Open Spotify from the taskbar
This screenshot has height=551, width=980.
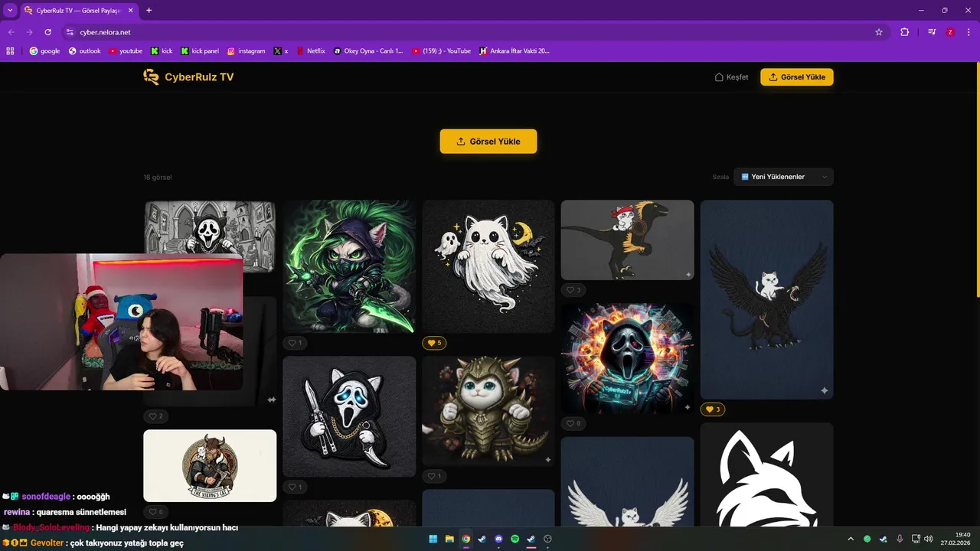tap(514, 539)
